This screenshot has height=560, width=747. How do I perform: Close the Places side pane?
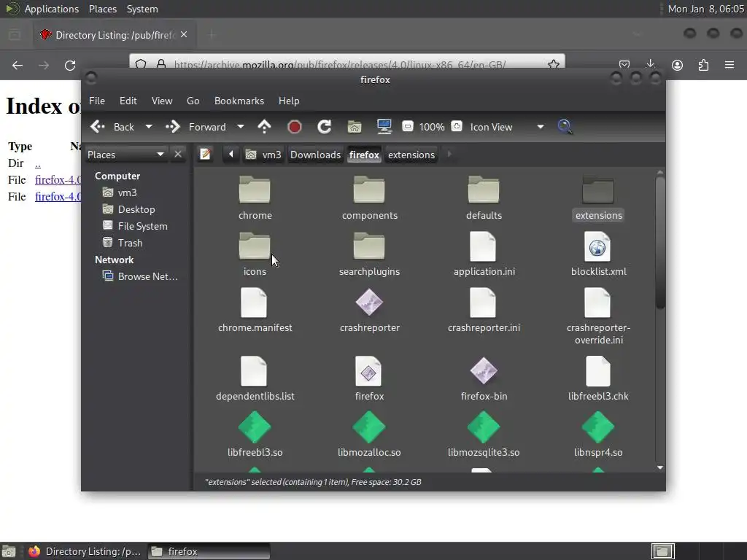click(x=178, y=155)
